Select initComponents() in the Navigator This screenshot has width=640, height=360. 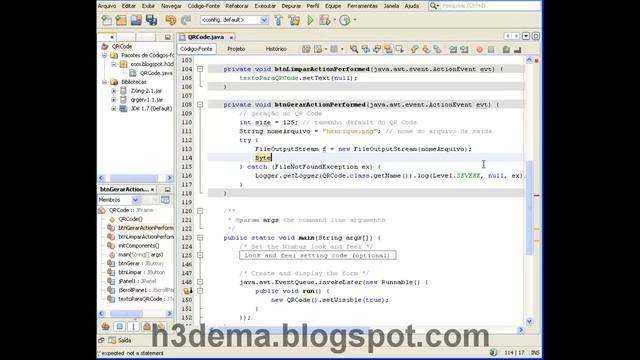click(x=138, y=246)
